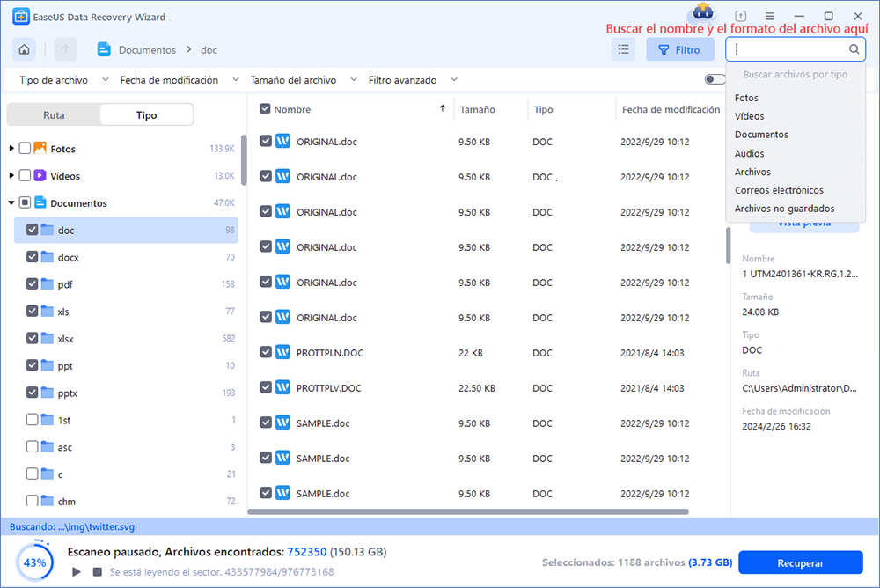Open the Filtro avanzado dropdown

click(413, 80)
